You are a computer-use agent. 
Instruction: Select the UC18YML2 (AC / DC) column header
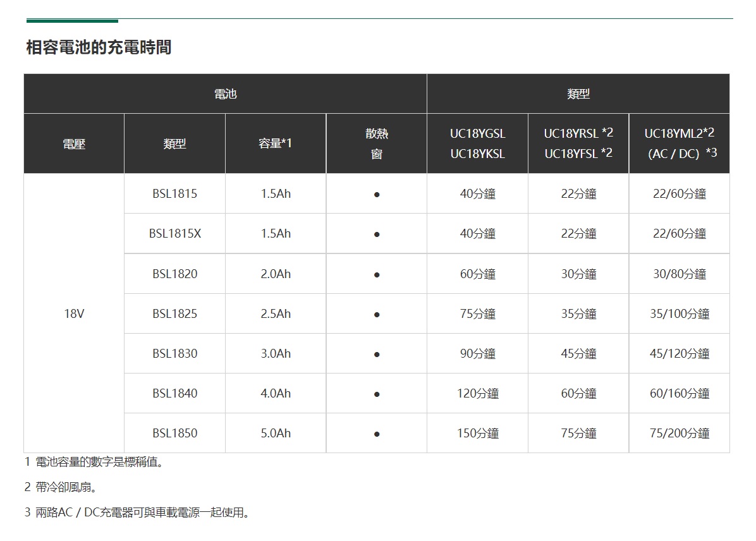click(680, 144)
